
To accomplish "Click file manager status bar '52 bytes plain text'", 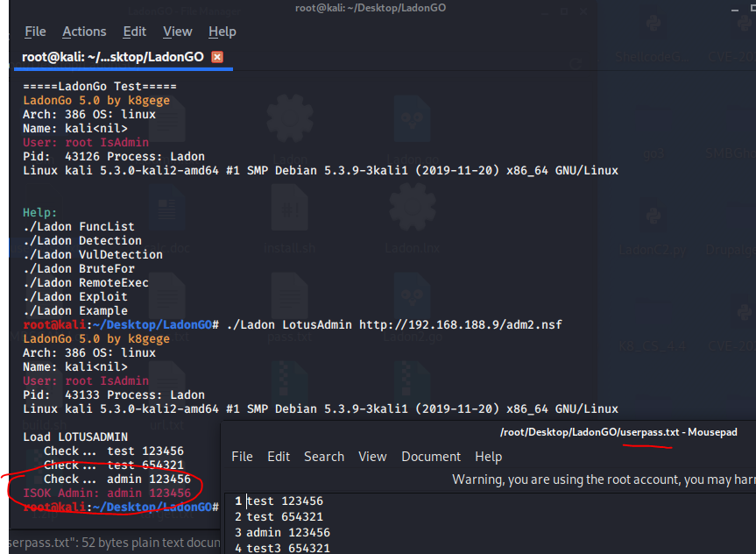I will pos(151,543).
